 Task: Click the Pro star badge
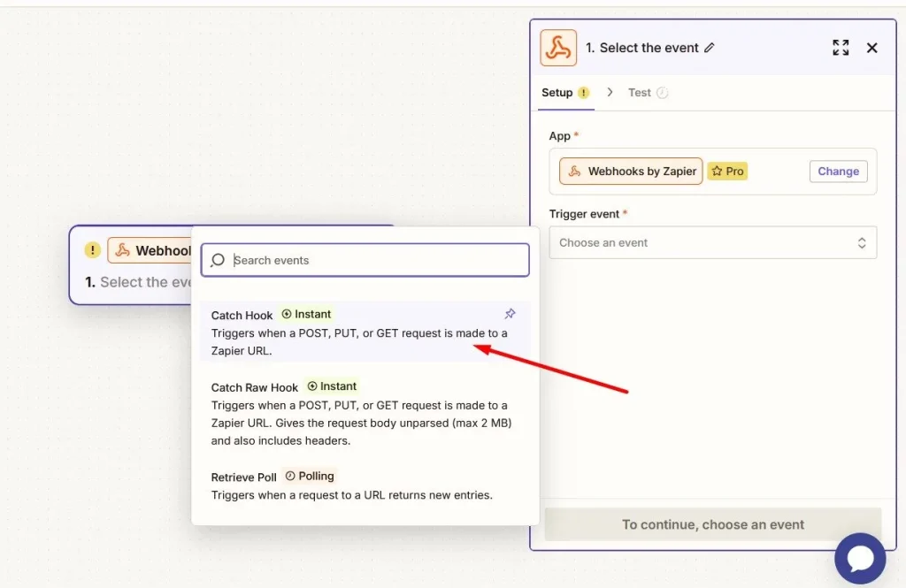pos(727,171)
